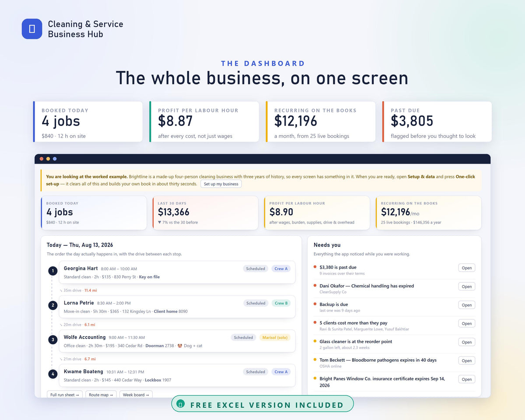Viewport: 525px width, 420px height.
Task: Select the Lorna Petrie job name
Action: click(79, 303)
